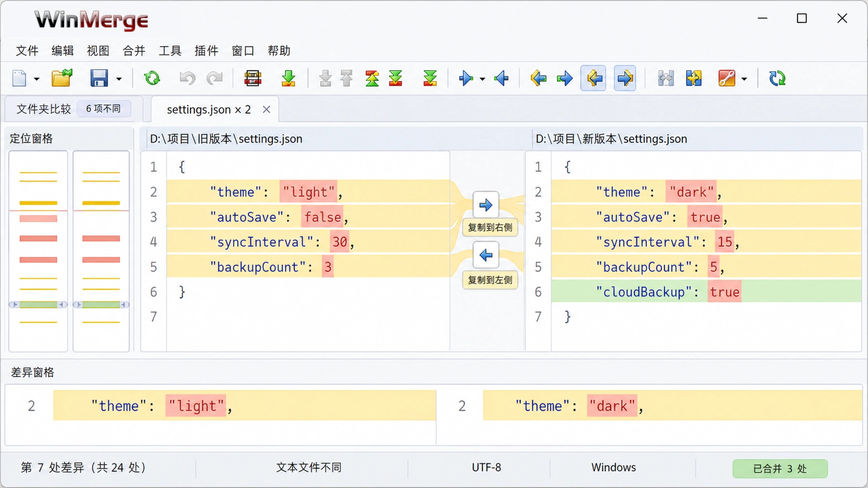Open dropdown arrow beside blue right arrow
This screenshot has width=868, height=488.
tap(482, 79)
